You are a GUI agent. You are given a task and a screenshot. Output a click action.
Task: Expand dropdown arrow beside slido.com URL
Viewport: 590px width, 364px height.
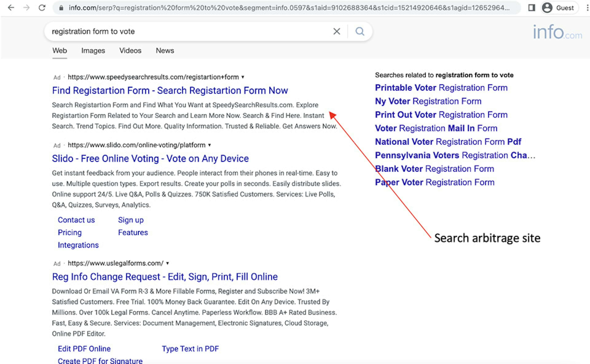[209, 145]
